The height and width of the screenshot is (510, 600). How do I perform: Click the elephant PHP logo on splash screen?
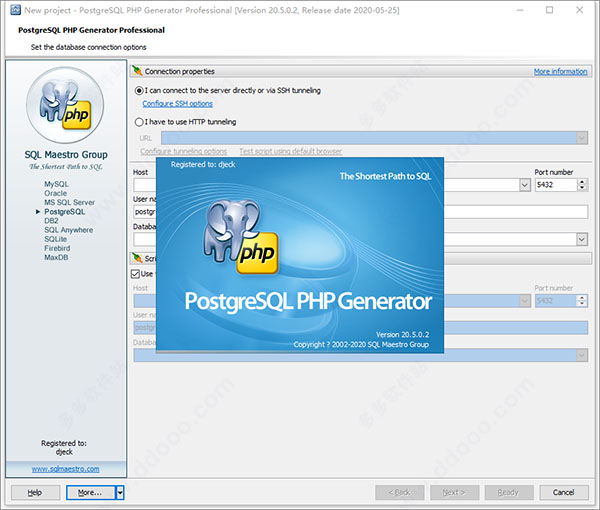(240, 237)
